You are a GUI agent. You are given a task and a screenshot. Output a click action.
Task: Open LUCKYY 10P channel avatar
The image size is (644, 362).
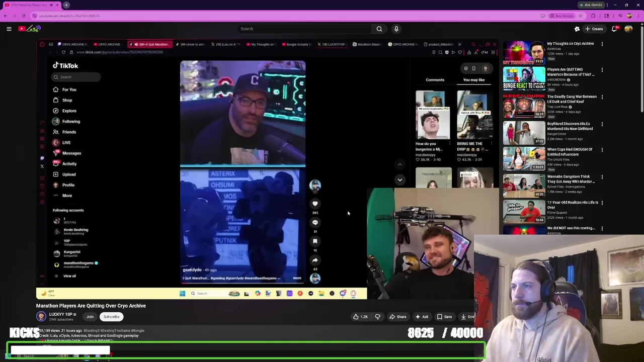tap(41, 316)
